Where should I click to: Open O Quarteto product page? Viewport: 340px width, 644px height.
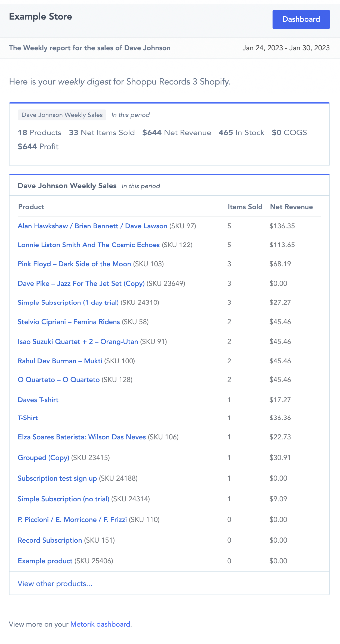58,380
